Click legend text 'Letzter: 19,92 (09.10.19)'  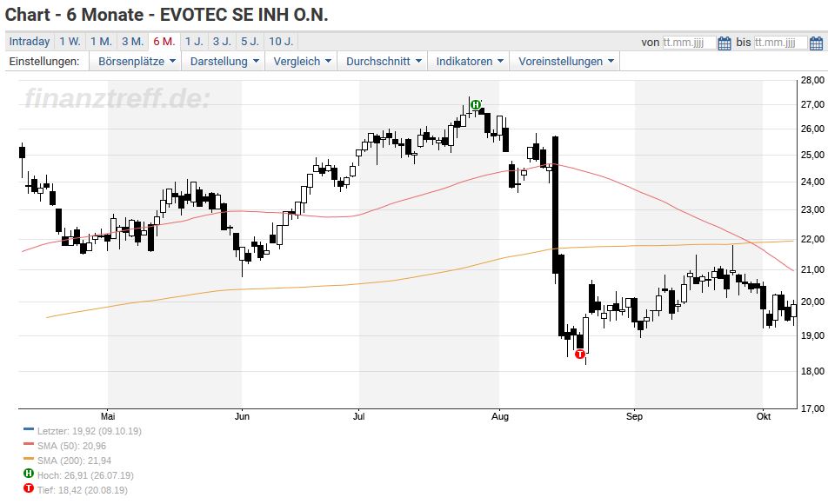point(90,431)
